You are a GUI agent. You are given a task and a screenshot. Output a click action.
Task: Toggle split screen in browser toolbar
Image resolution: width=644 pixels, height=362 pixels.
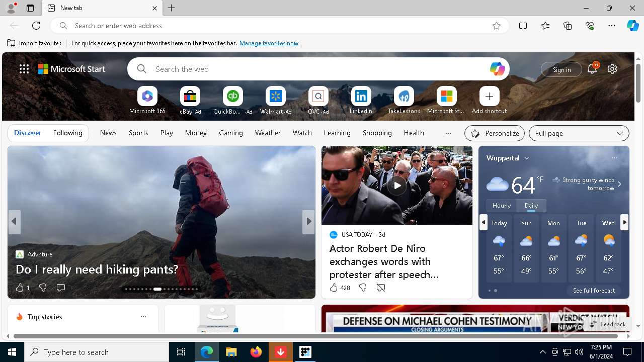523,26
